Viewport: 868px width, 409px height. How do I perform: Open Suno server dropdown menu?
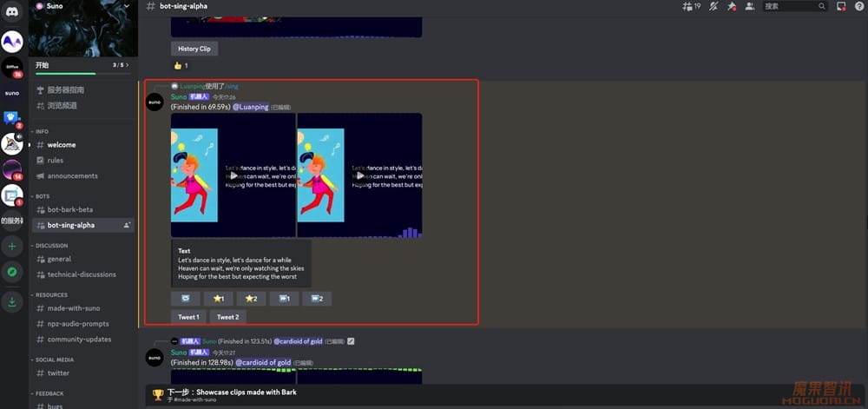click(127, 6)
